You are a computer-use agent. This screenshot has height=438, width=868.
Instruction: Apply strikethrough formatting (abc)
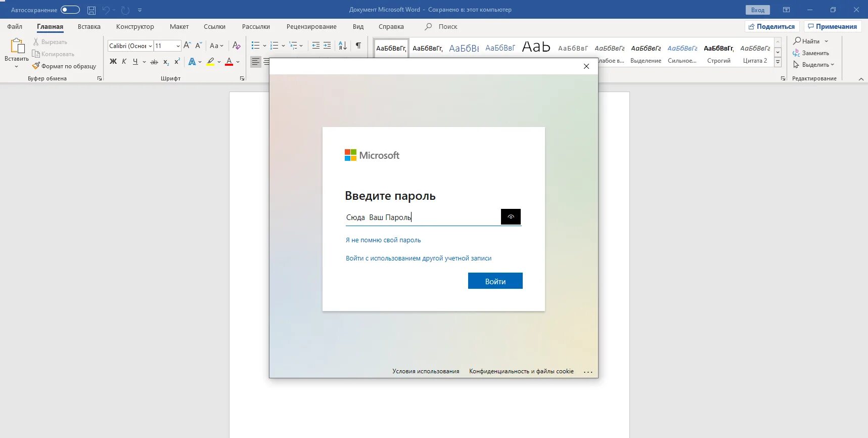click(x=154, y=62)
